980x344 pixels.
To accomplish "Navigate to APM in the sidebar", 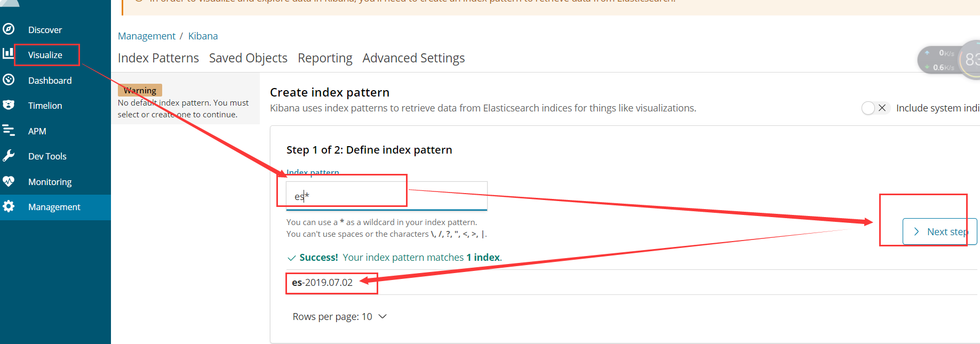I will 37,131.
